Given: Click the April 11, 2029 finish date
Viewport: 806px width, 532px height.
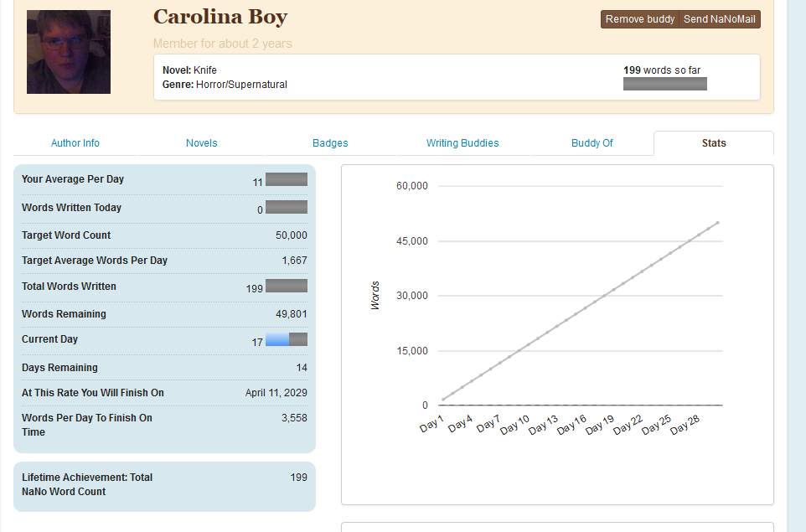Looking at the screenshot, I should 276,393.
